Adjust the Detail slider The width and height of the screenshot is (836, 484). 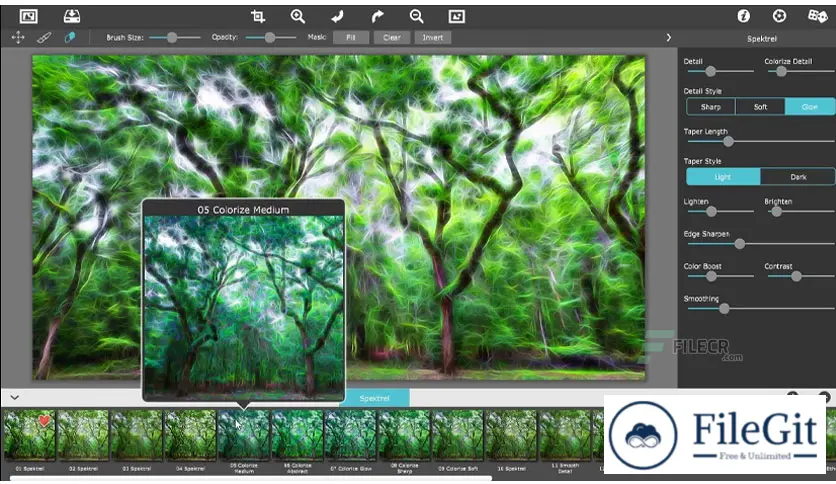click(720, 71)
